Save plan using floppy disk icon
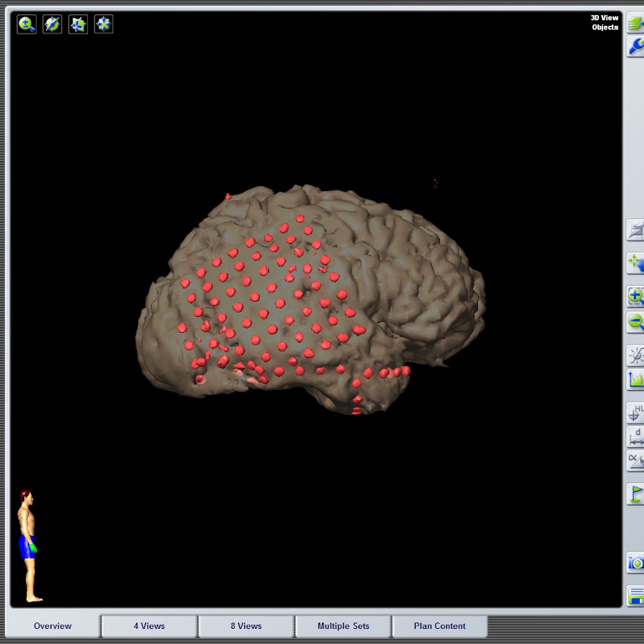 tap(635, 596)
